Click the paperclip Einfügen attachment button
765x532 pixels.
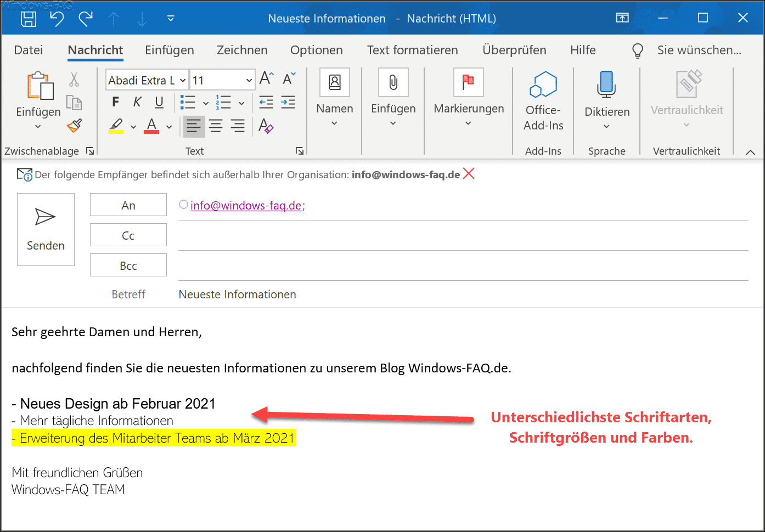(393, 97)
